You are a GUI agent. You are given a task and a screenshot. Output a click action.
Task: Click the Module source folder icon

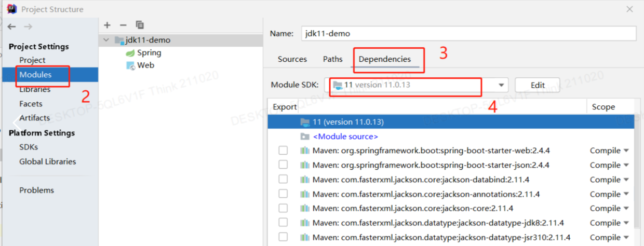(305, 136)
